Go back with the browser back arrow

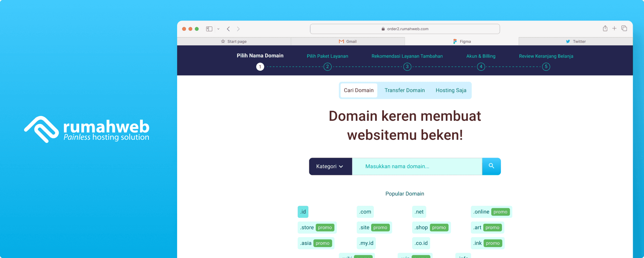point(228,29)
